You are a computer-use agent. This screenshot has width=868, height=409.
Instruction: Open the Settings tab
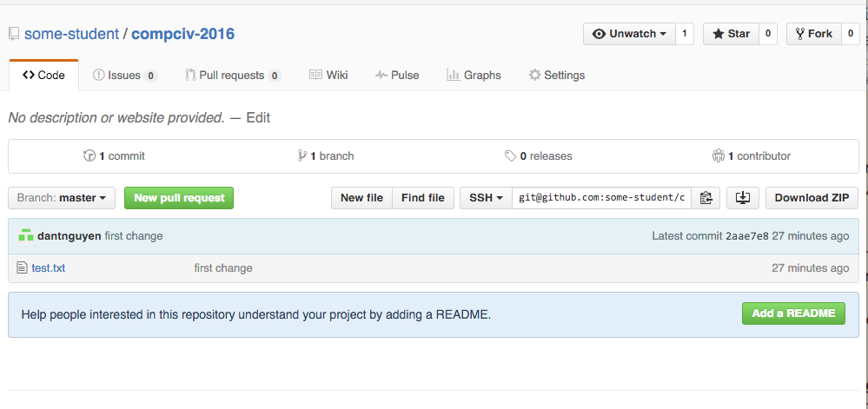pyautogui.click(x=556, y=76)
